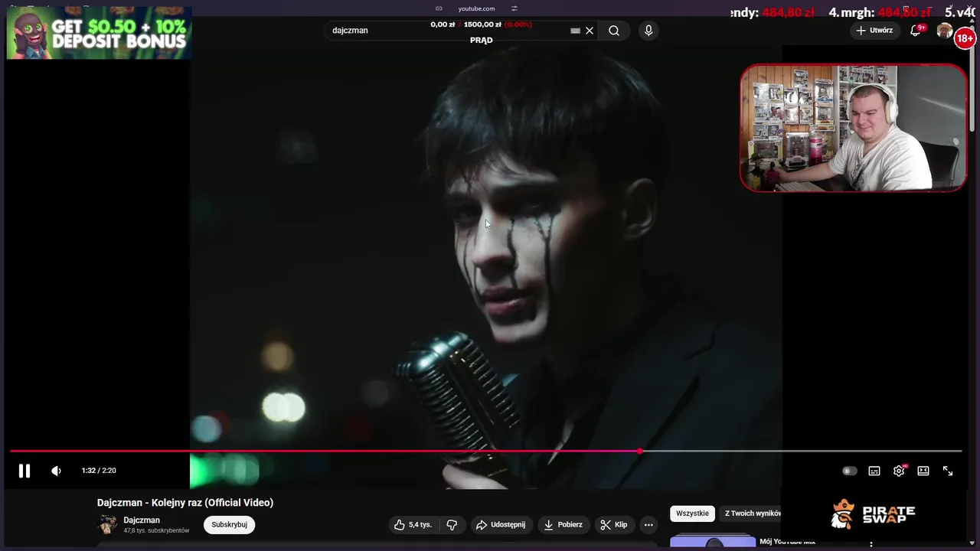Open the on-screen keyboard icon in search

point(575,31)
